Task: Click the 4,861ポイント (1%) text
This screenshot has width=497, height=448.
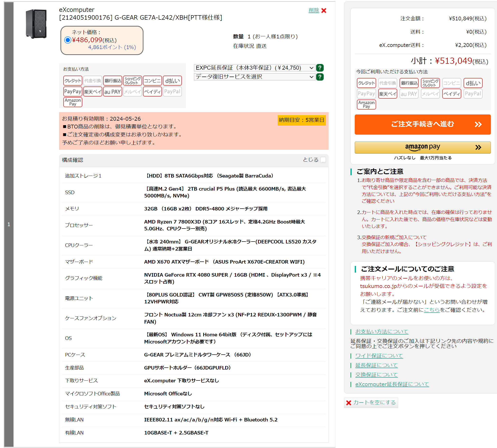Action: pyautogui.click(x=112, y=47)
